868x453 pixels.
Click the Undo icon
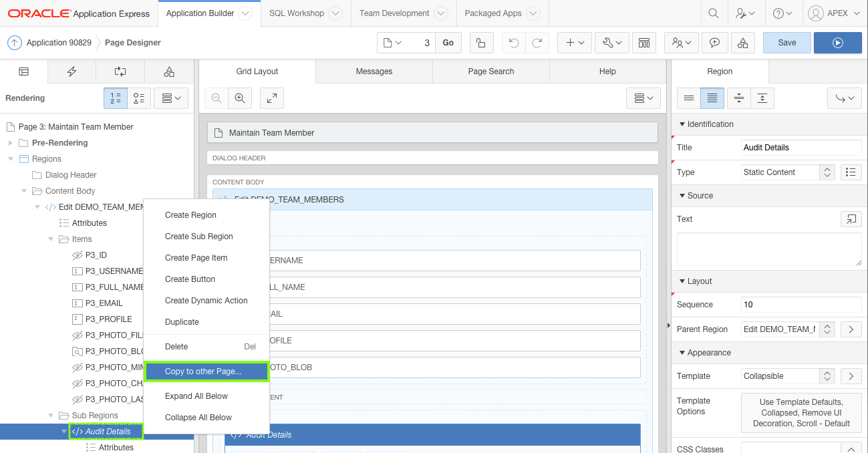click(513, 43)
